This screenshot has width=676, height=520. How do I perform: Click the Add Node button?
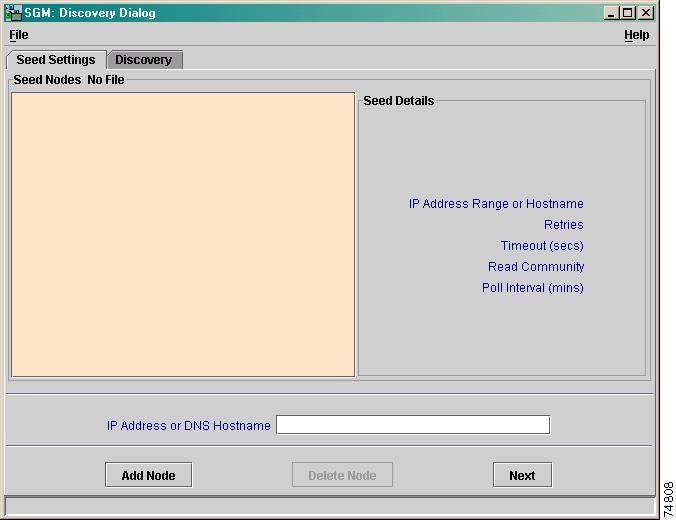(149, 475)
